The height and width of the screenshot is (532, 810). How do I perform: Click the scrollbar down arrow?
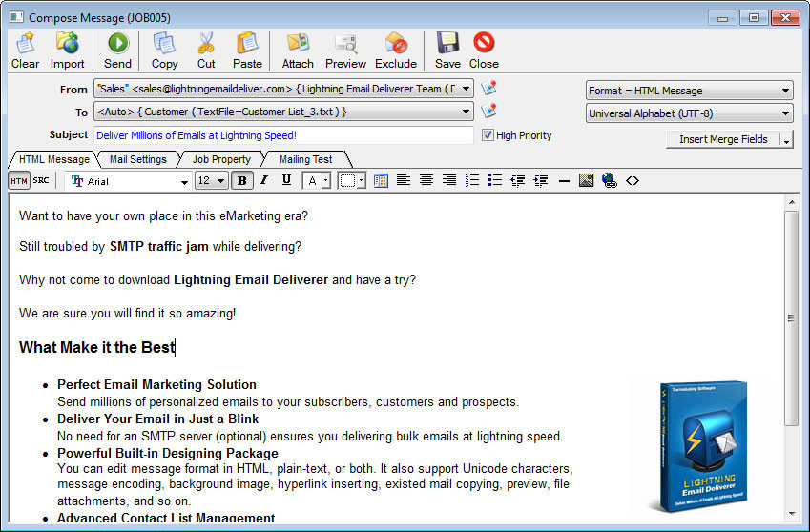(792, 514)
